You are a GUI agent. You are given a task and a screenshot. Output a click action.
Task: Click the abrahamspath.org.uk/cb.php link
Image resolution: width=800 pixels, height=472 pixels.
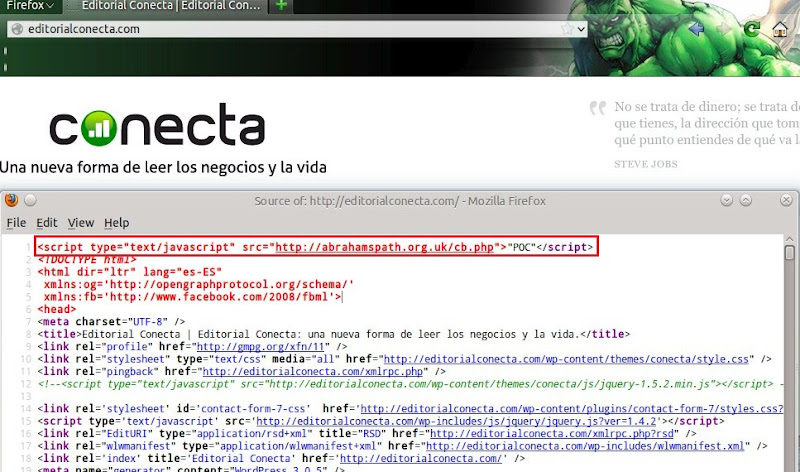[x=385, y=247]
